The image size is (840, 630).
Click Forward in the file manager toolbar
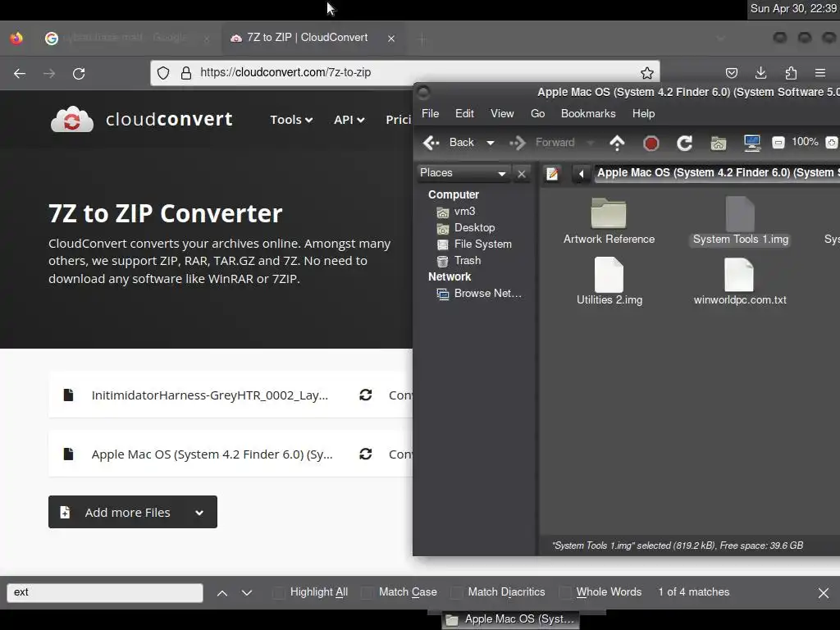[x=543, y=143]
